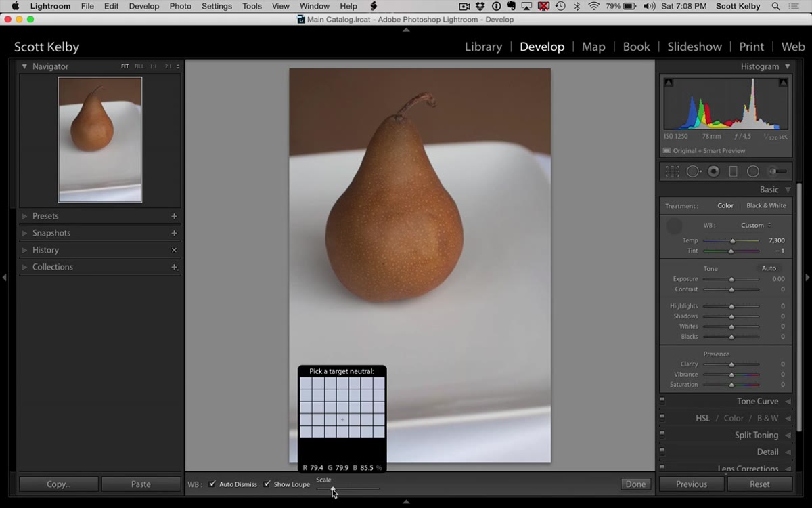Open Evernote menu bar icon
Screen dimensions: 812x508
pos(512,6)
